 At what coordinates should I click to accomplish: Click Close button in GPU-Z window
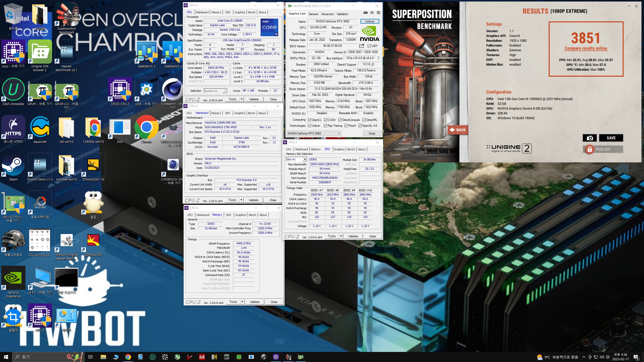pos(372,133)
